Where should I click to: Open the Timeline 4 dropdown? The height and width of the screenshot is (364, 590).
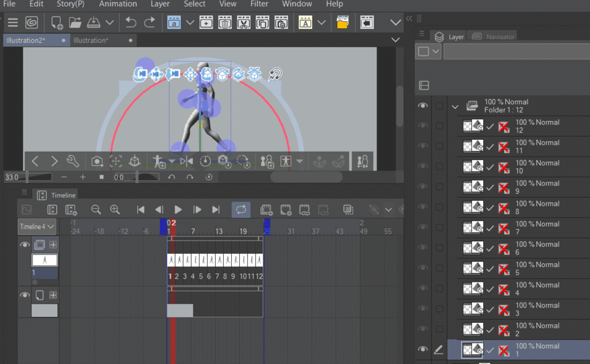tap(37, 227)
